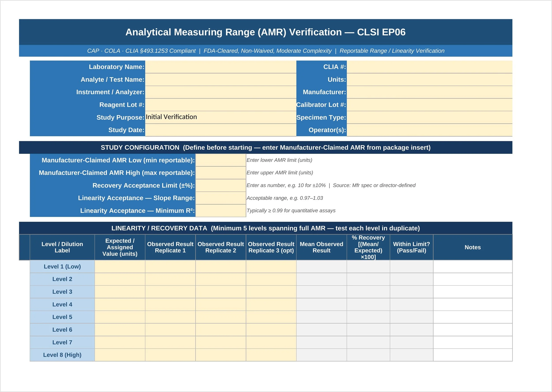The image size is (552, 392).
Task: Click the Specimen Type input field
Action: tap(430, 117)
